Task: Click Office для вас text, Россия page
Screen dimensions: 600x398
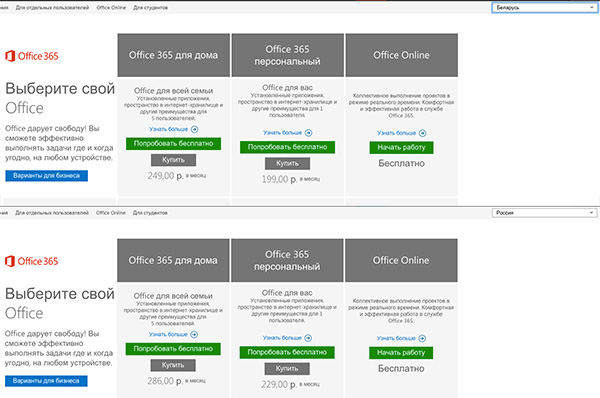Action: 287,293
